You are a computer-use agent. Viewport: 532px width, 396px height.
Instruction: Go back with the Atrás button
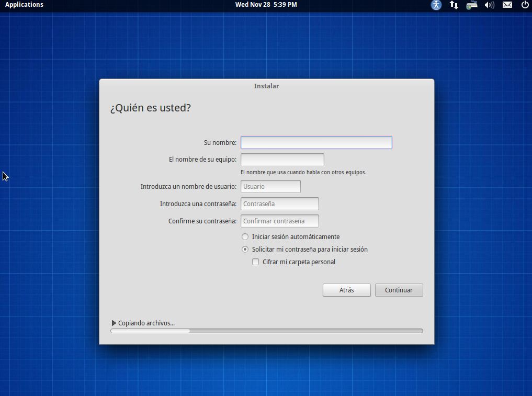coord(346,290)
